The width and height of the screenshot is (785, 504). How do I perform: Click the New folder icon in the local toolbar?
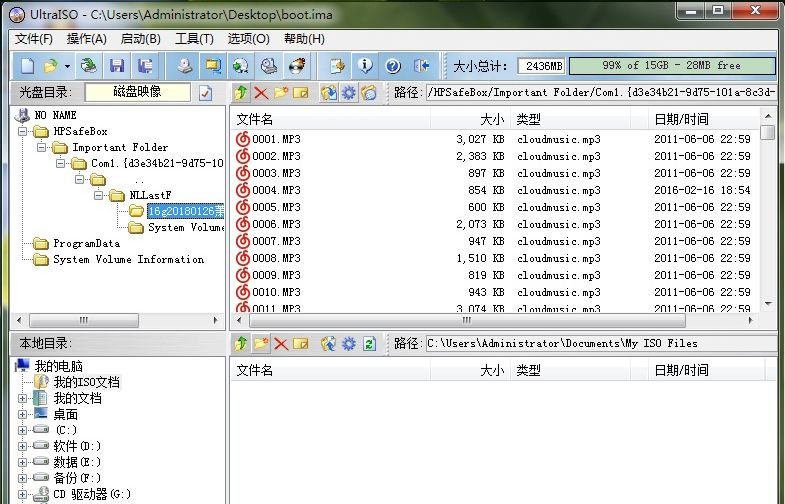tap(261, 344)
